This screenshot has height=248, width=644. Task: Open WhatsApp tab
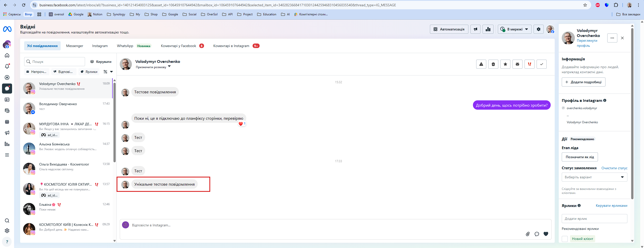133,46
